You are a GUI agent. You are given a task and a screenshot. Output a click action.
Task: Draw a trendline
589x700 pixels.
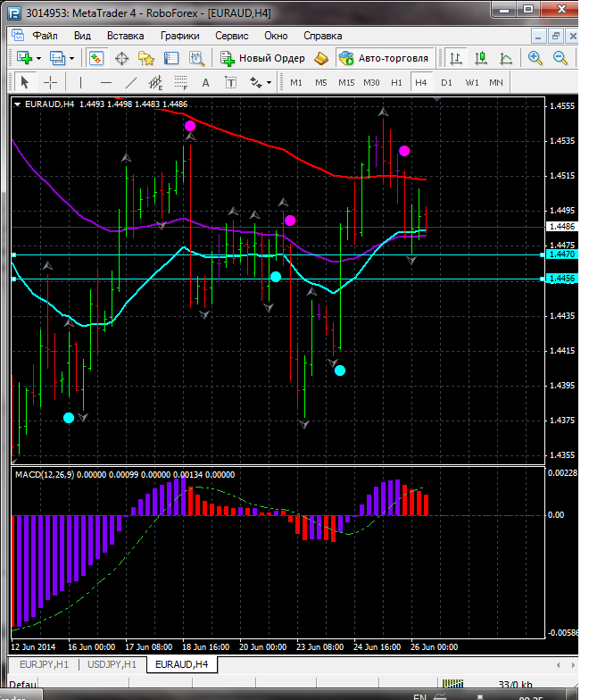[130, 82]
